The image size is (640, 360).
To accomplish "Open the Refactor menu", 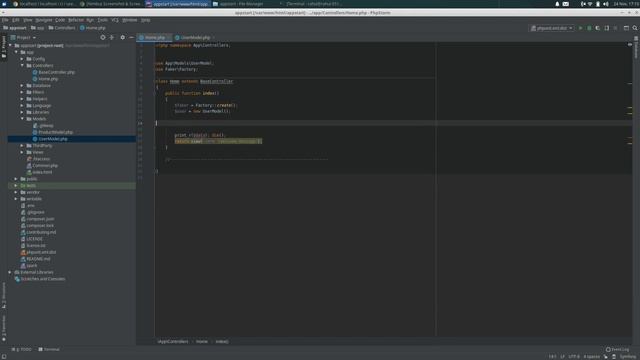I will (76, 20).
